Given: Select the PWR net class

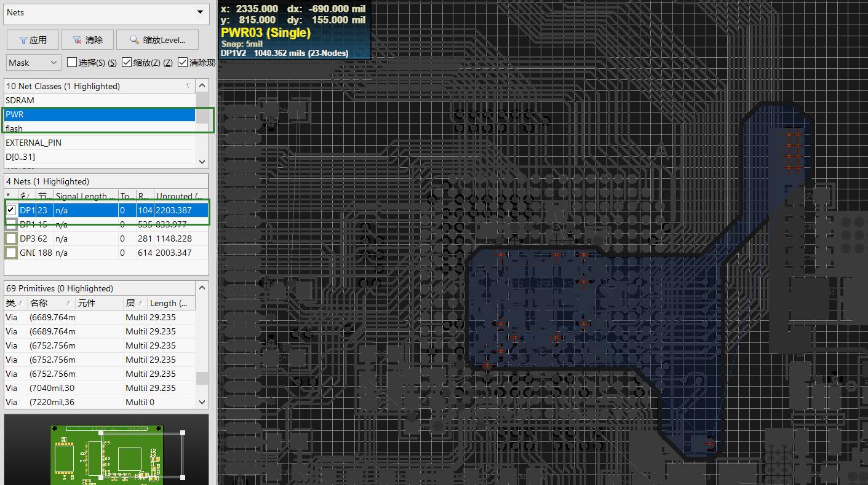Looking at the screenshot, I should click(x=100, y=114).
